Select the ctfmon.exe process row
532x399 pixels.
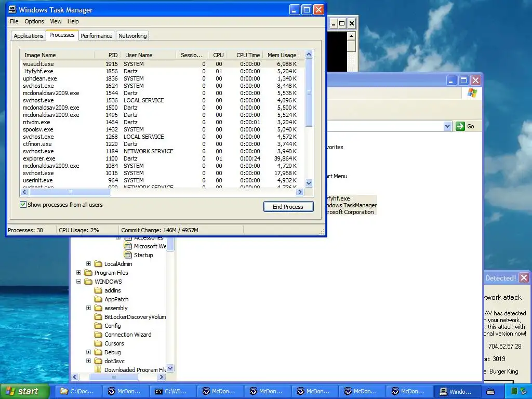(162, 144)
